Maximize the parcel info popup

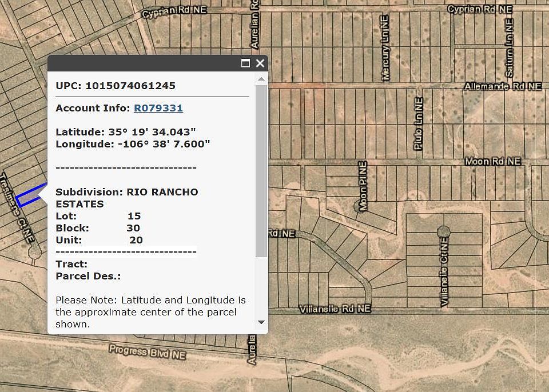pyautogui.click(x=245, y=63)
